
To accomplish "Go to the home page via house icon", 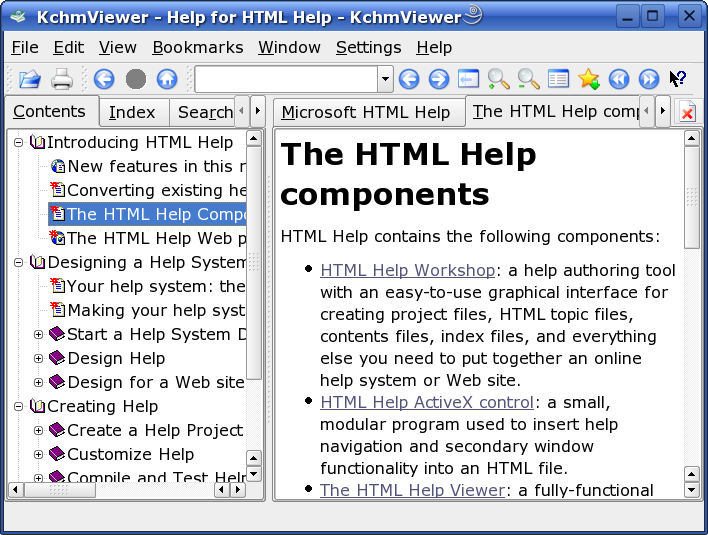I will pyautogui.click(x=167, y=79).
